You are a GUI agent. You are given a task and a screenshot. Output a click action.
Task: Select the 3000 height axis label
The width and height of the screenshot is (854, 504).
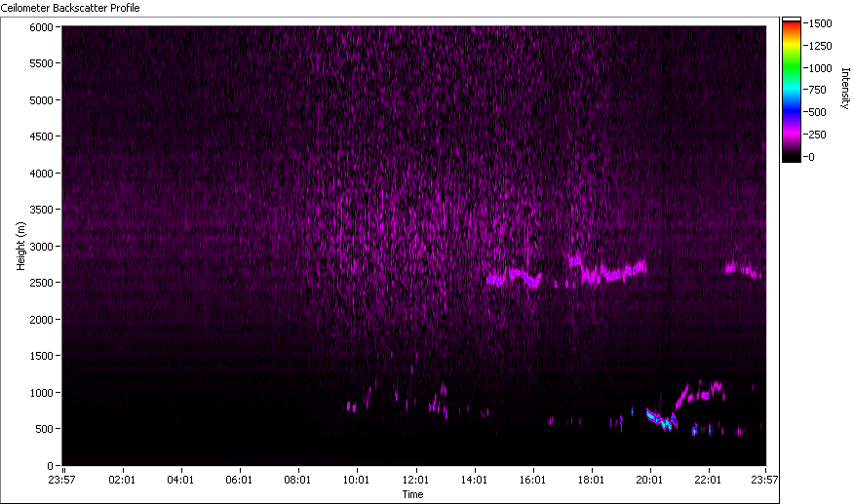(41, 247)
